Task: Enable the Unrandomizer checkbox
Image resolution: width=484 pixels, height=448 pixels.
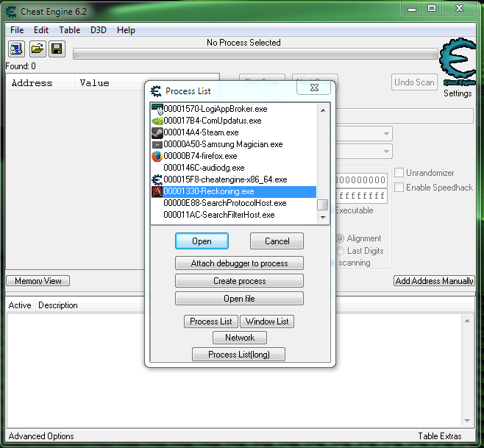Action: coord(399,173)
